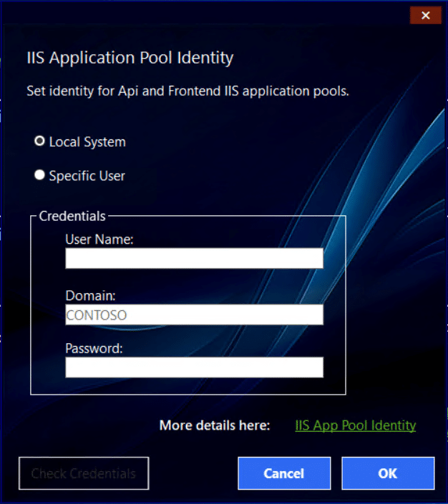Click the "Local System" label text
The image size is (448, 504).
[x=87, y=142]
